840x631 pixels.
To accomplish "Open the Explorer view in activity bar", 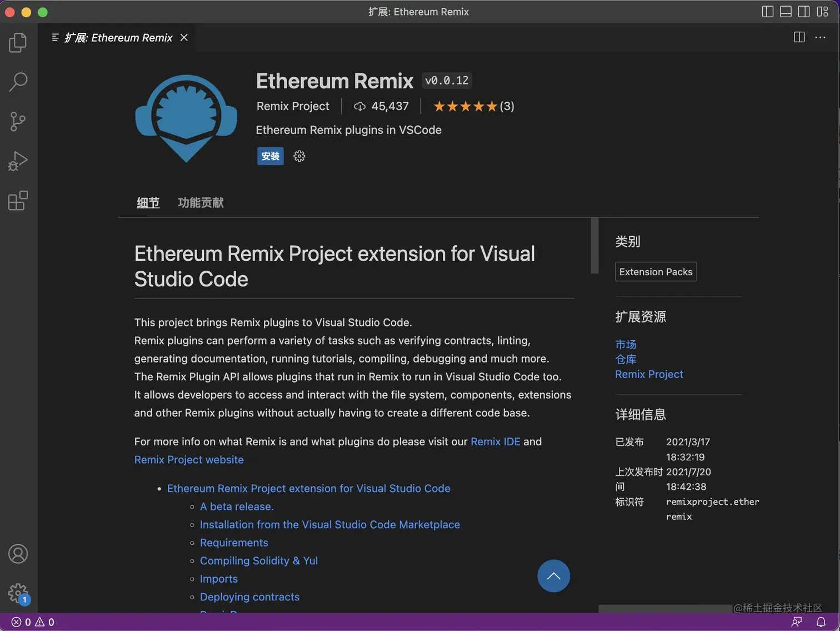I will tap(18, 43).
